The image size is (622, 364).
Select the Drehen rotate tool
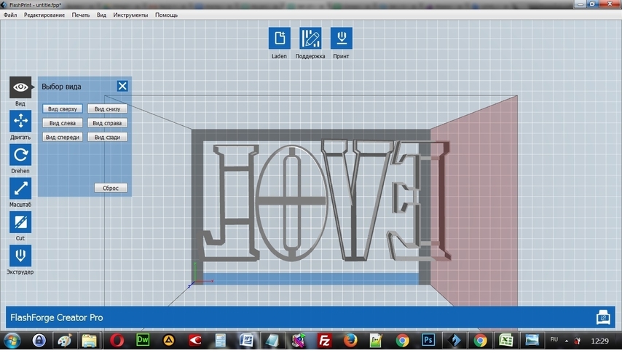click(20, 154)
